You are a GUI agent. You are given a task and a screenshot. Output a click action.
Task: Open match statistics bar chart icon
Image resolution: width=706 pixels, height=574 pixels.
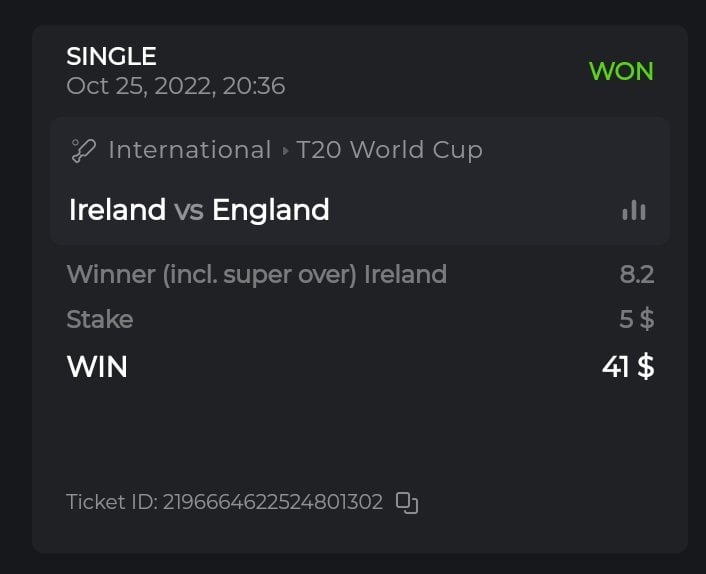point(633,209)
